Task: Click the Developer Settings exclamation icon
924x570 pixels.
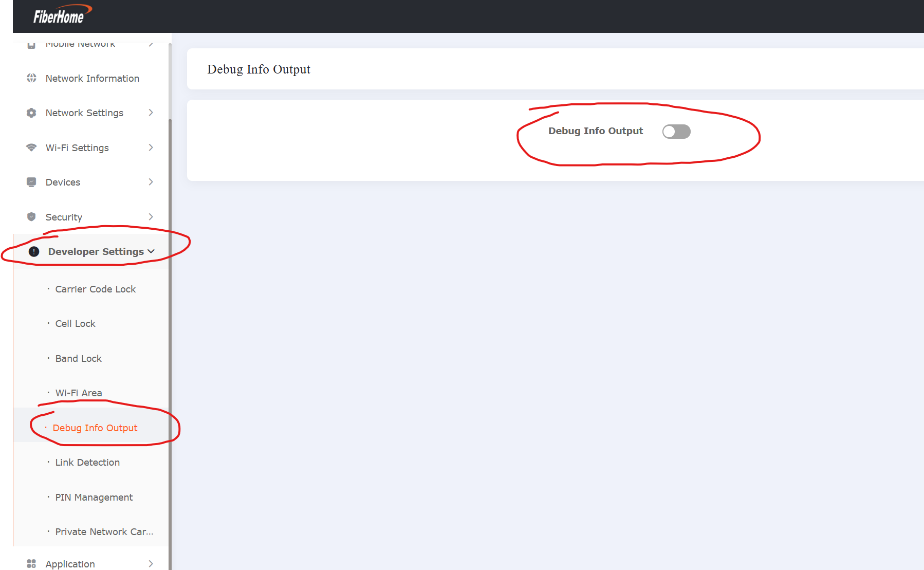Action: (34, 251)
